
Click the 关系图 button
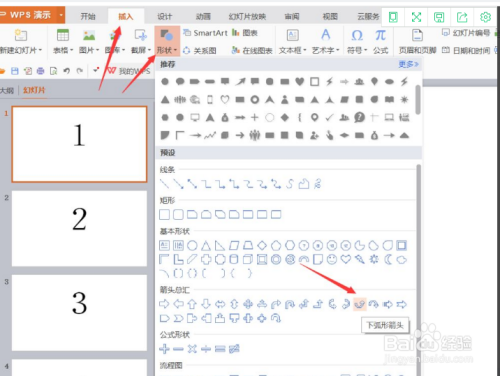[x=200, y=51]
